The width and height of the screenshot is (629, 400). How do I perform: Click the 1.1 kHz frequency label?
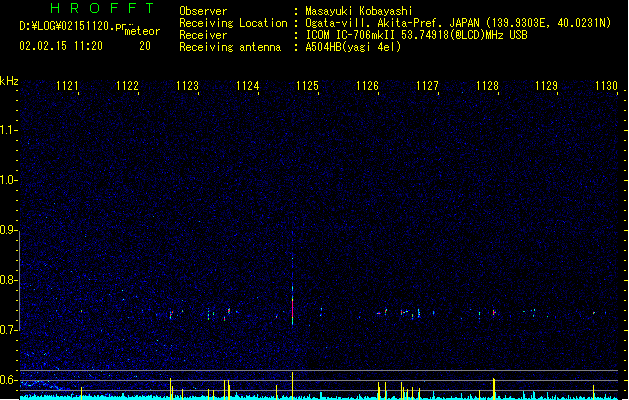pos(9,130)
